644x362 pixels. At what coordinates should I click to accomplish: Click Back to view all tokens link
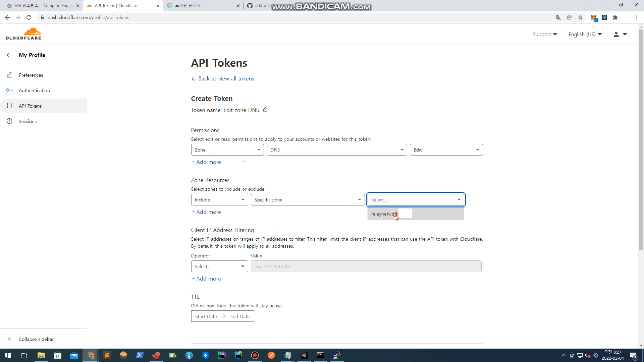[x=226, y=78]
